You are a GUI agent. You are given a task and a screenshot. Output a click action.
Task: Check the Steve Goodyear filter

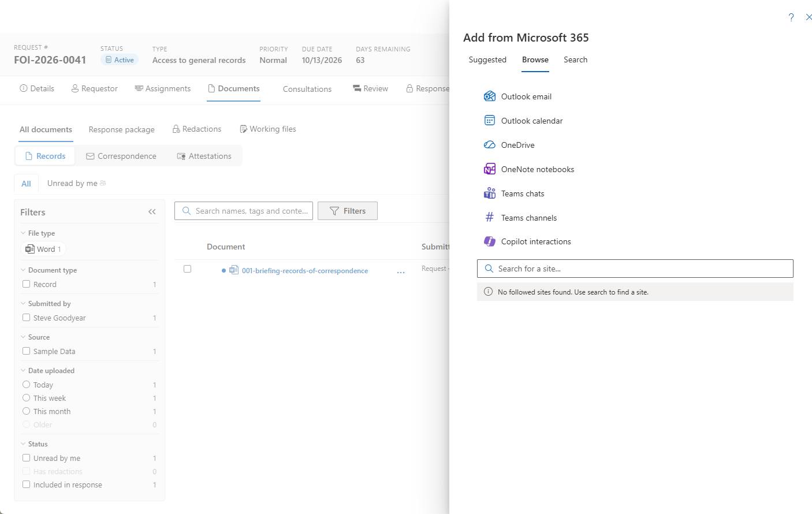pyautogui.click(x=26, y=317)
